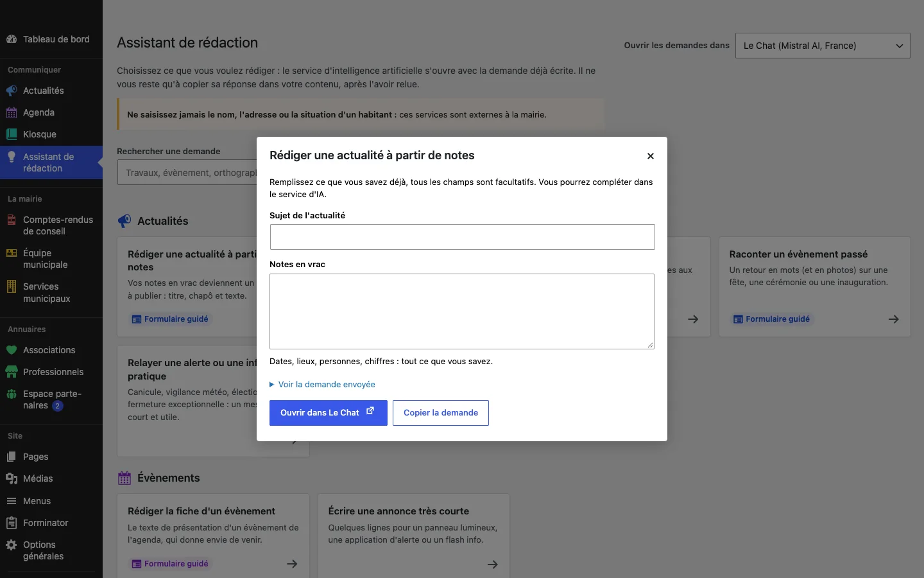Click the Professionnels storefront icon
The height and width of the screenshot is (578, 924).
point(12,372)
